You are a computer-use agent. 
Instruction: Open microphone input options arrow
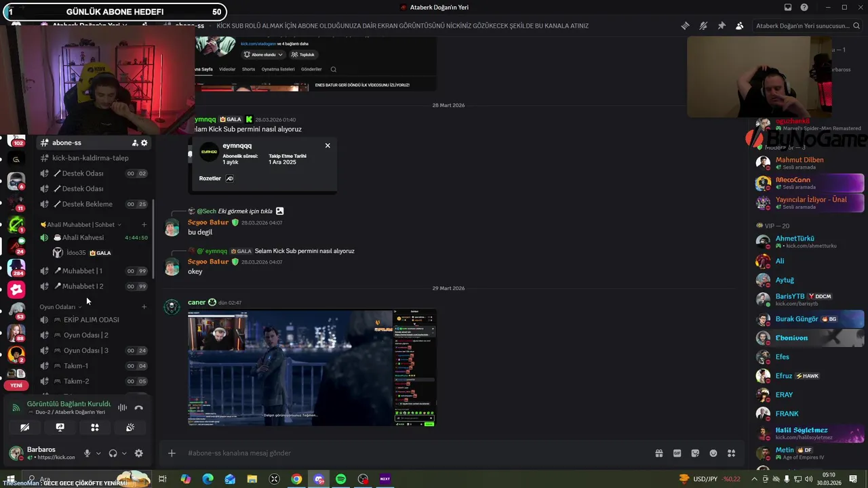coord(98,453)
